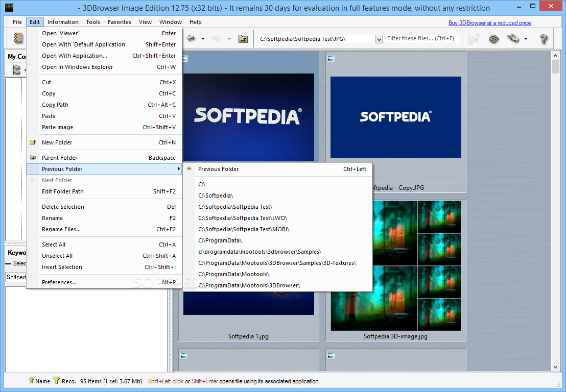
Task: Click the 95 items status text
Action: click(x=111, y=381)
